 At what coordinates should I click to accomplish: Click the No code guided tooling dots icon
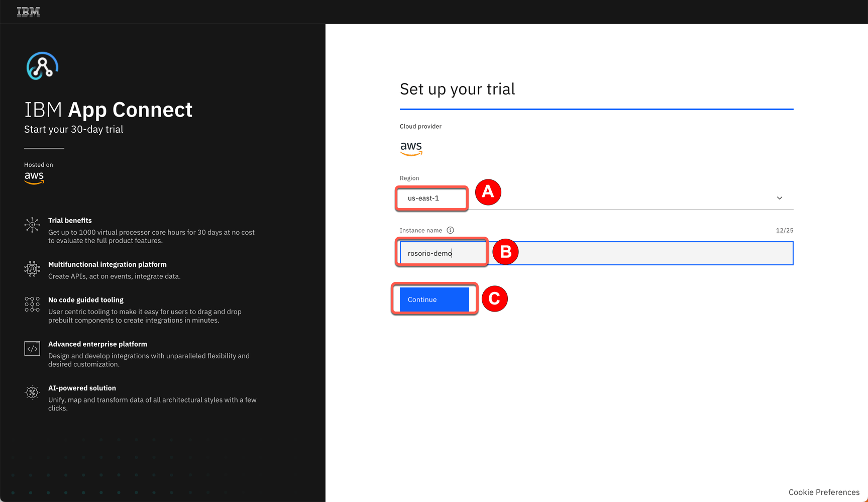(x=32, y=305)
